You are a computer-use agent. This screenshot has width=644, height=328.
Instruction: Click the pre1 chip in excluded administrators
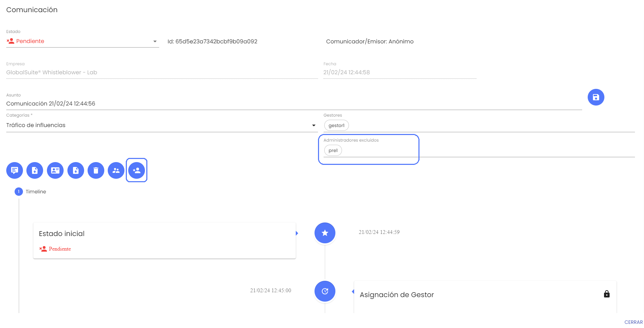click(333, 150)
